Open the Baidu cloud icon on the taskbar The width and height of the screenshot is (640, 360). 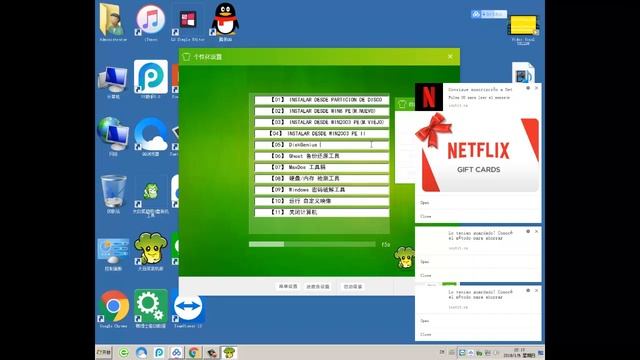point(176,353)
